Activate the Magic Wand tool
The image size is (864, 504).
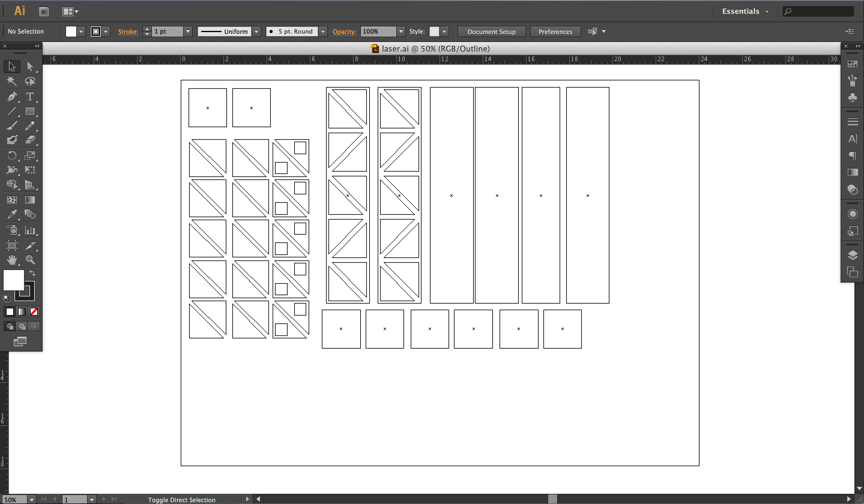tap(12, 81)
